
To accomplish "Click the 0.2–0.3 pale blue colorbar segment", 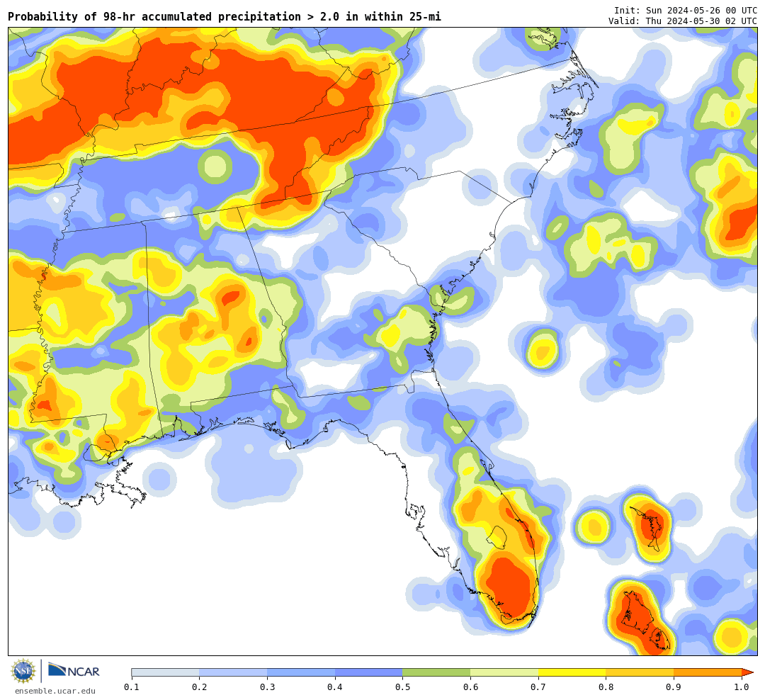I will (x=233, y=672).
